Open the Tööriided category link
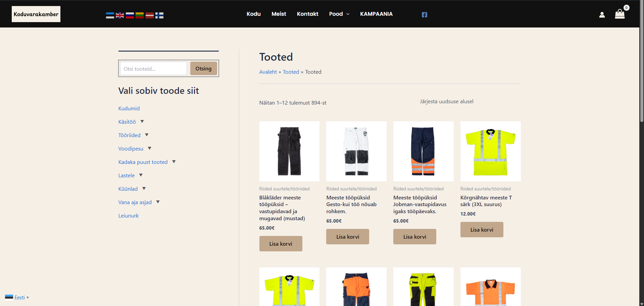Screen dimensions: 644x306 pyautogui.click(x=130, y=135)
